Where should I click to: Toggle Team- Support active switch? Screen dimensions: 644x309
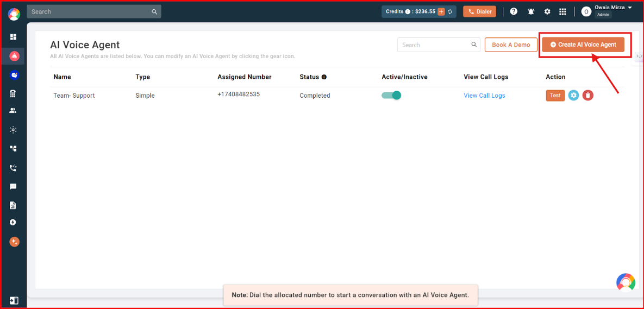pyautogui.click(x=391, y=95)
